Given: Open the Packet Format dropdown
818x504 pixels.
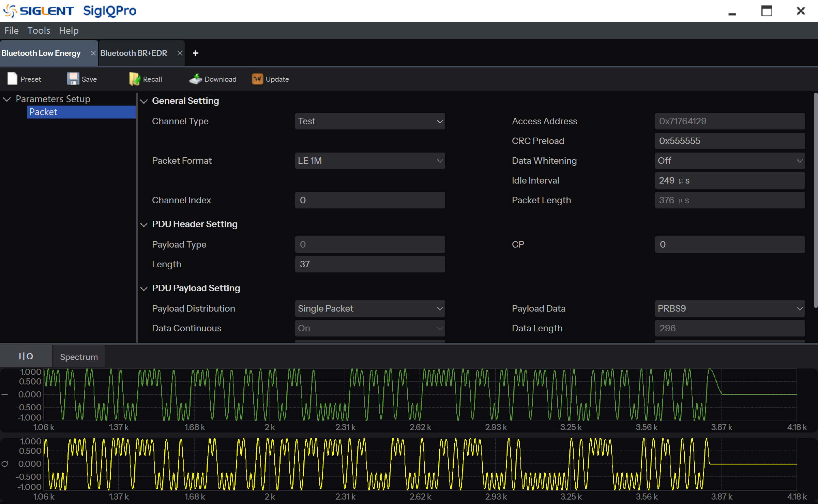Looking at the screenshot, I should (x=370, y=161).
